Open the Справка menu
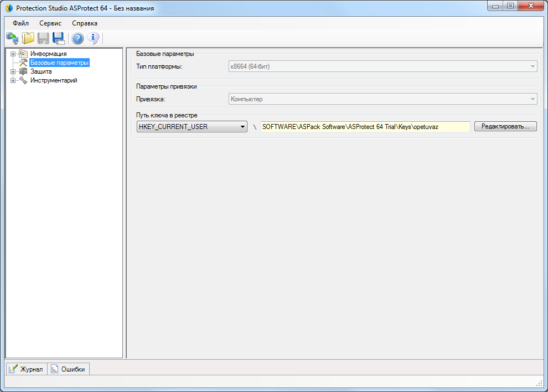548x392 pixels. [85, 23]
